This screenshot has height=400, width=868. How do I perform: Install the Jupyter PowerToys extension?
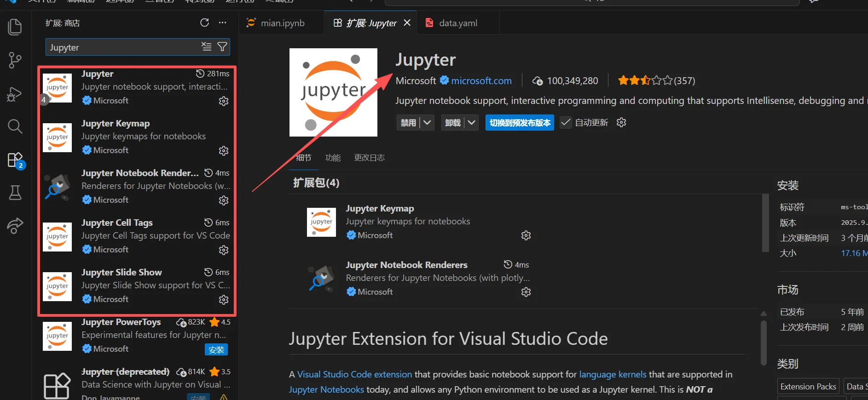(x=216, y=350)
